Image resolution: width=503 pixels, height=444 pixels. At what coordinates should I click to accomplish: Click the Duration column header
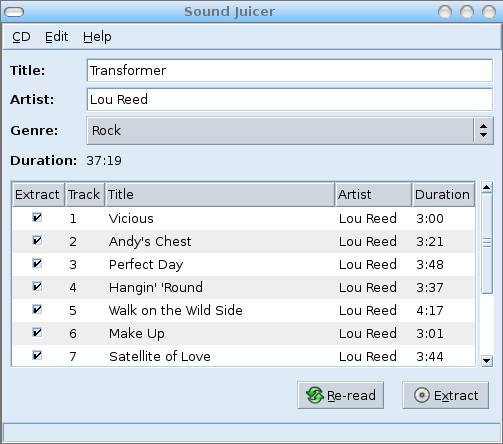pos(443,194)
